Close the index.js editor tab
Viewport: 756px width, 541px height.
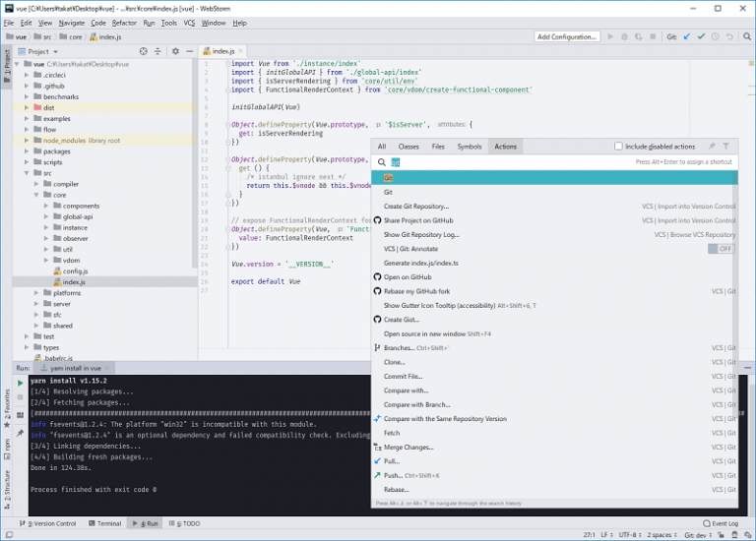point(240,50)
